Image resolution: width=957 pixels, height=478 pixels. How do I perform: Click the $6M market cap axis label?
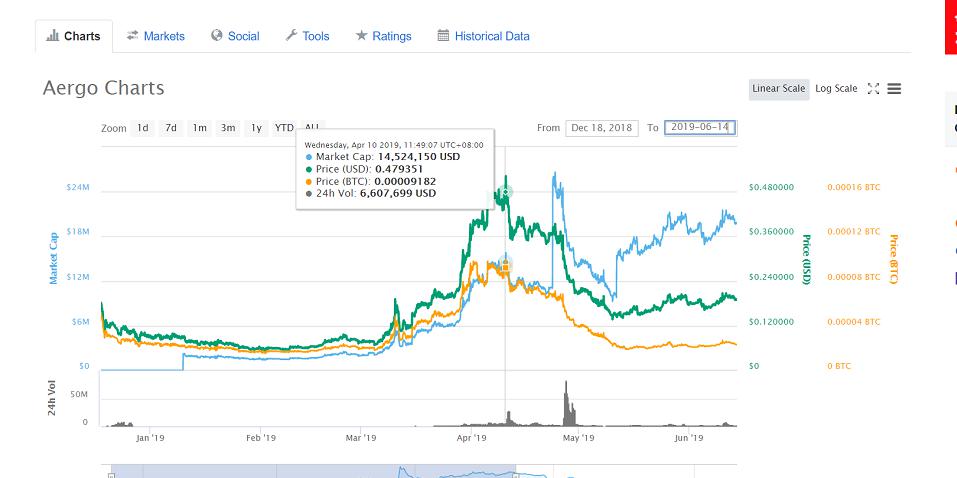coord(79,322)
